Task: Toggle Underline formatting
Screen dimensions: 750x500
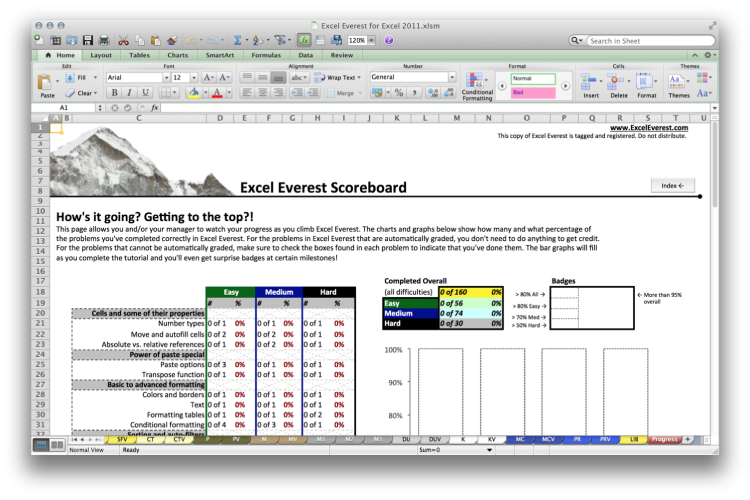Action: click(145, 93)
